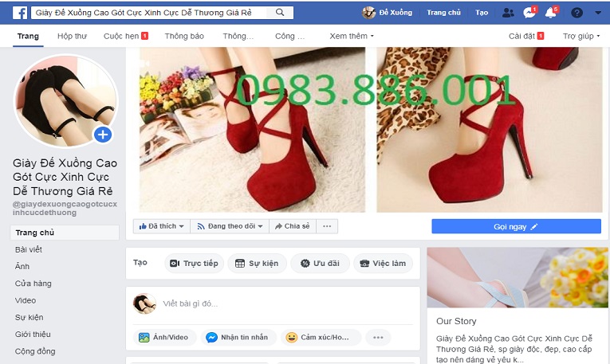Image resolution: width=610 pixels, height=364 pixels.
Task: Click the plus icon on profile picture
Action: pos(102,135)
